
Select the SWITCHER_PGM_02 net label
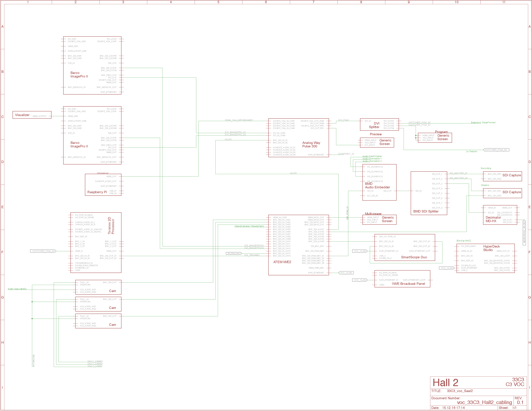[x=419, y=122]
